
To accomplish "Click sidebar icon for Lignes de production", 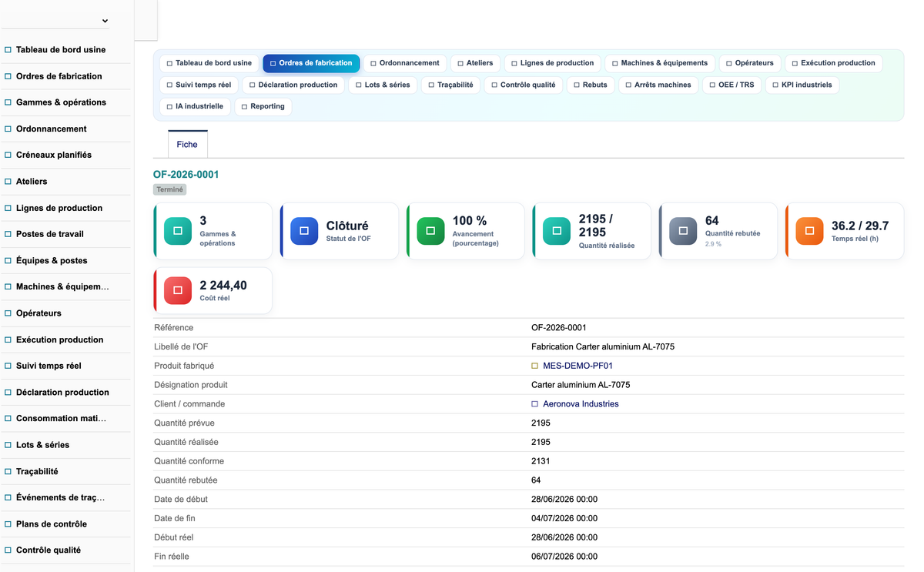I will click(8, 208).
